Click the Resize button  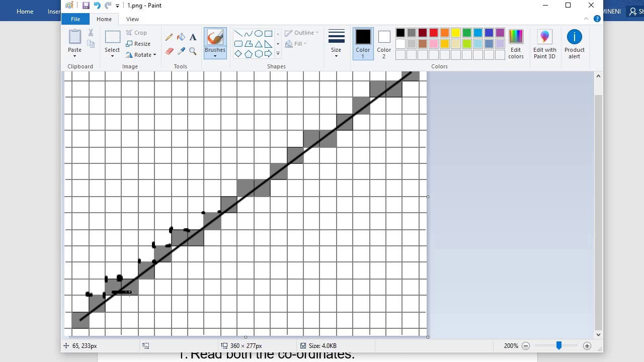(138, 44)
